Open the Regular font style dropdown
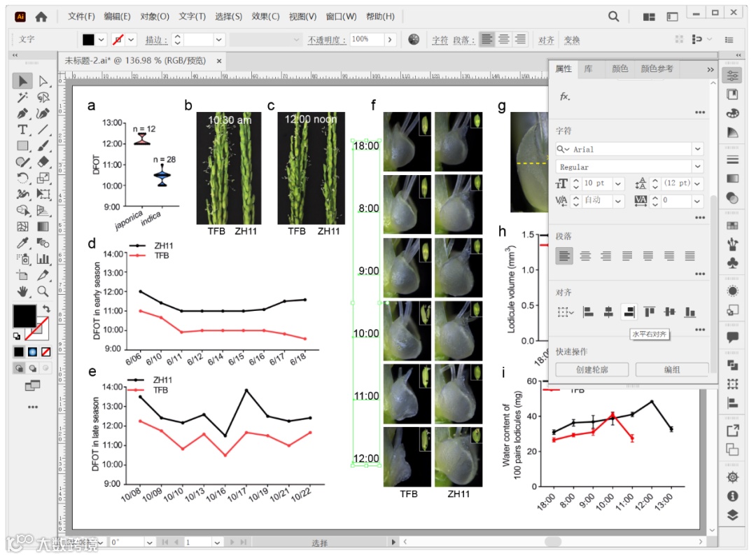 (697, 167)
